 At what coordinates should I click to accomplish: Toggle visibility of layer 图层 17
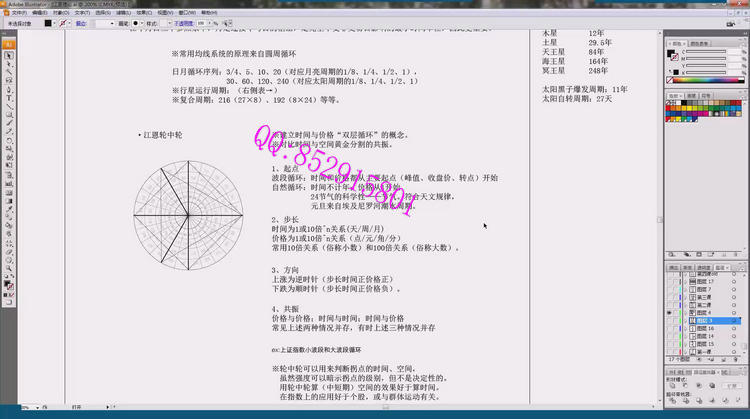coord(670,283)
